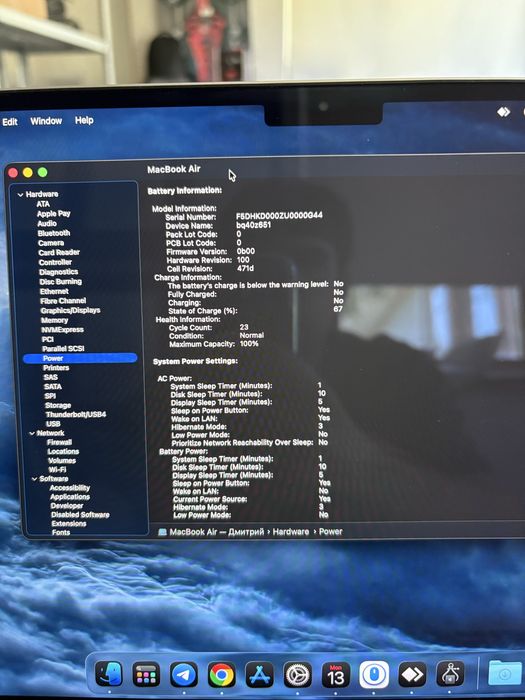Viewport: 525px width, 700px height.
Task: Select Locations under Network
Action: point(63,452)
